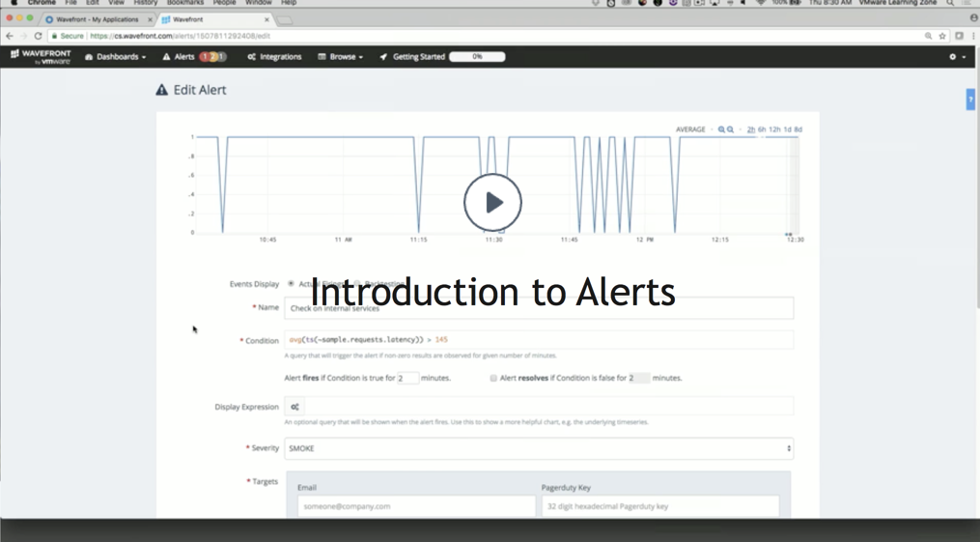
Task: Edit the fires minutes value field
Action: coord(408,378)
